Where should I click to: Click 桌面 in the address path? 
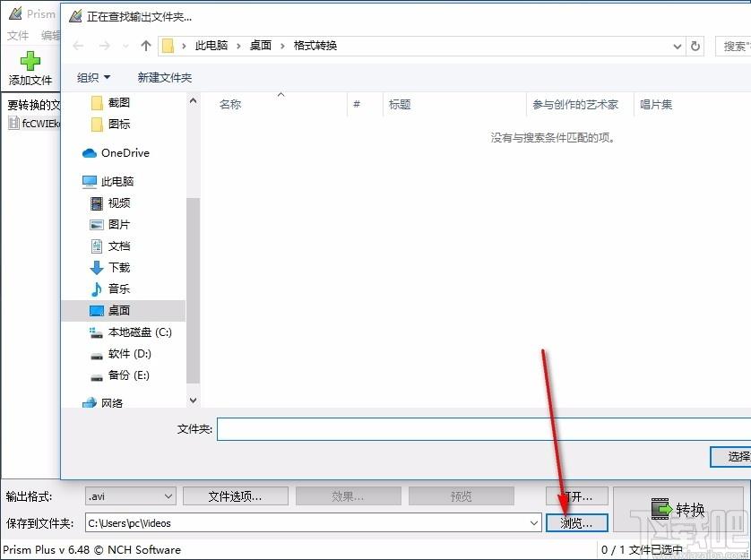coord(261,46)
